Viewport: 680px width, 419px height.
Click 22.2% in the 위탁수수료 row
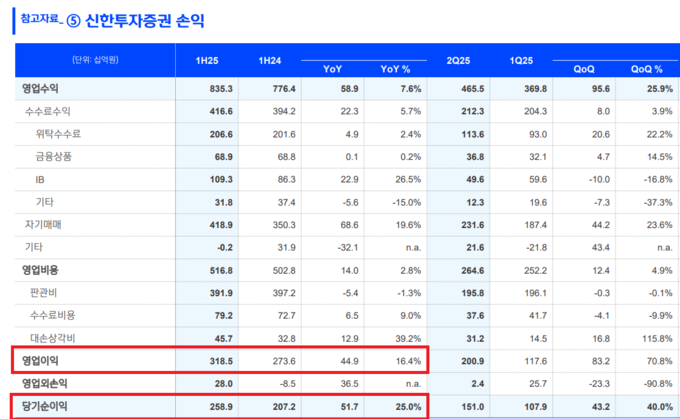(x=660, y=134)
